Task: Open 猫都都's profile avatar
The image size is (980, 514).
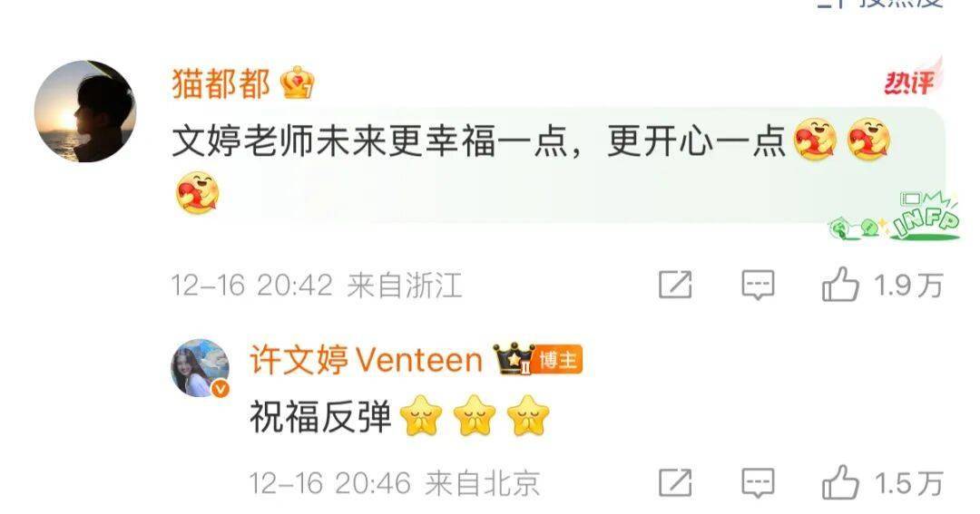Action: point(85,112)
